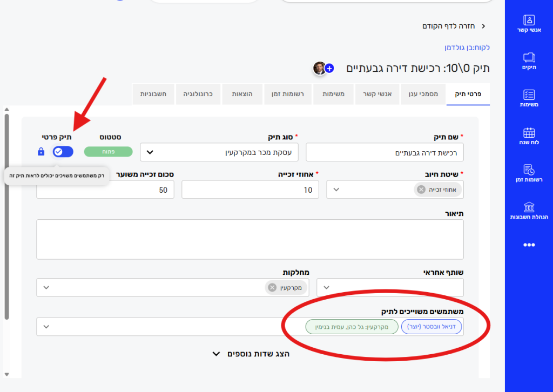Switch to the invoices (חשבוניות) tab

[x=153, y=94]
